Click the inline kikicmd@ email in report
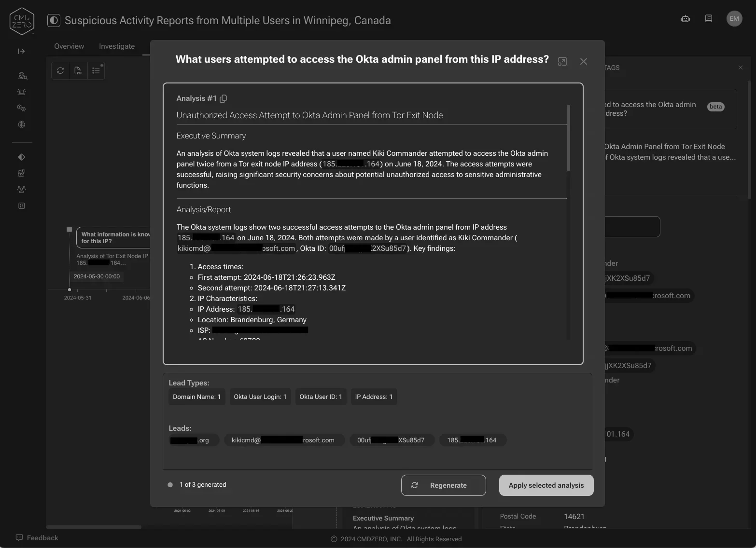Image resolution: width=756 pixels, height=548 pixels. point(236,248)
